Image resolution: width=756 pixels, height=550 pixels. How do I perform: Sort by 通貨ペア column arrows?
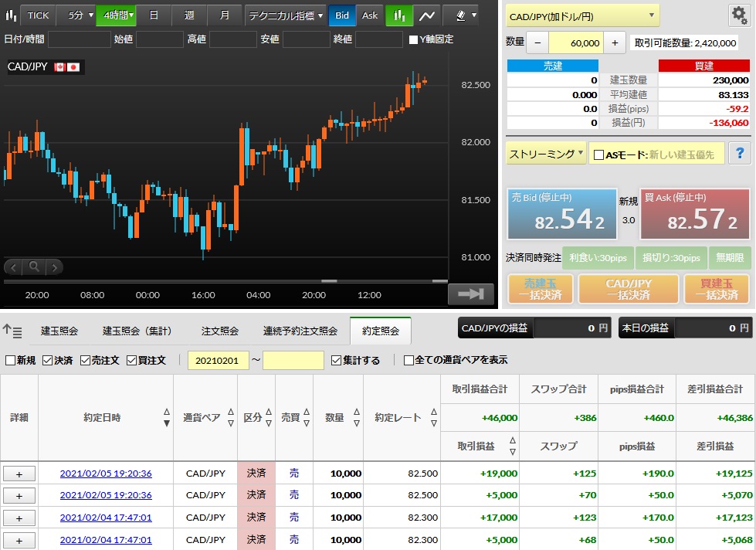230,417
